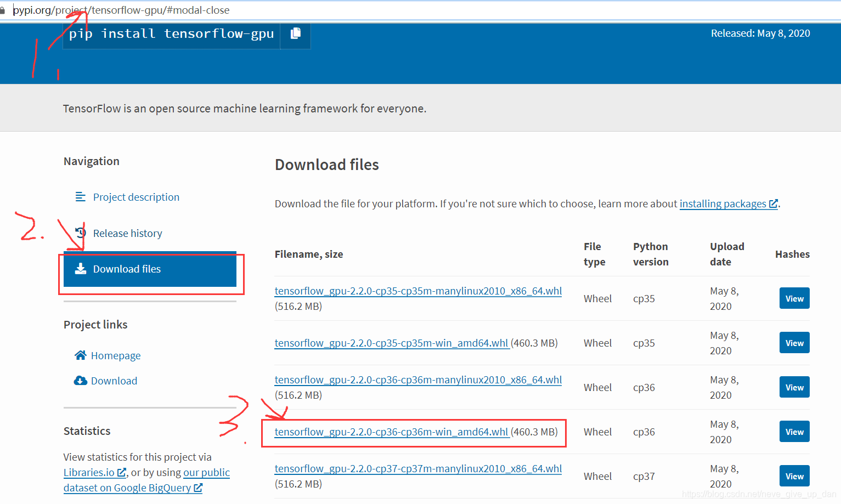The height and width of the screenshot is (504, 841).
Task: Click the Python version column header
Action: pyautogui.click(x=651, y=254)
